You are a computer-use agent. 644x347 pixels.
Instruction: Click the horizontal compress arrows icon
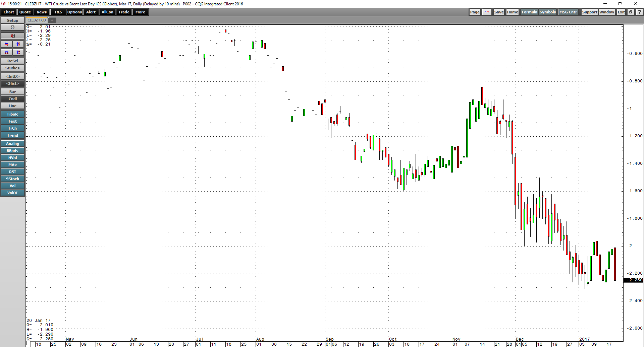coord(6,53)
